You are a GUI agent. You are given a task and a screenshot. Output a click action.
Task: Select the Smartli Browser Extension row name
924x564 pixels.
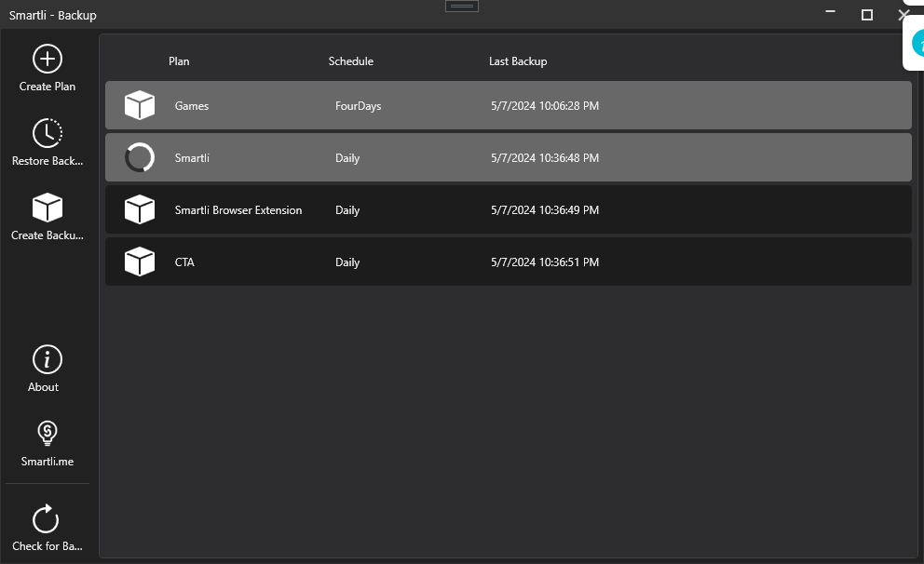pyautogui.click(x=238, y=210)
